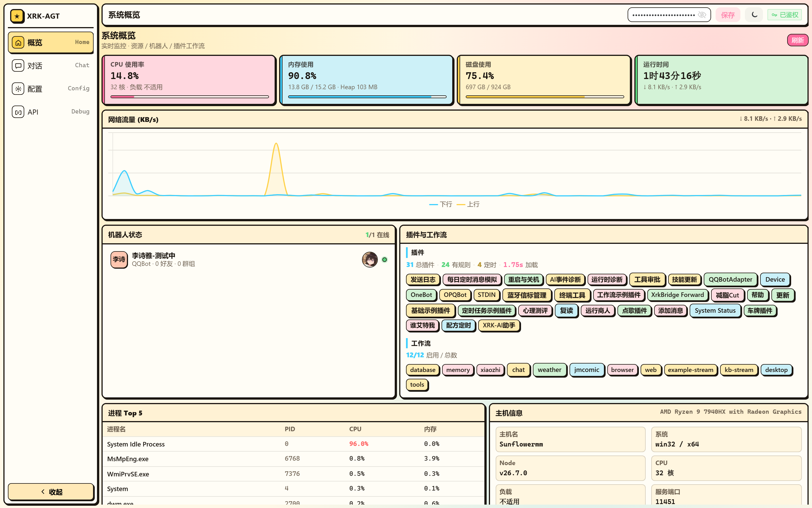812x508 pixels.
Task: Click the 李诗 avatar badge
Action: 119,259
